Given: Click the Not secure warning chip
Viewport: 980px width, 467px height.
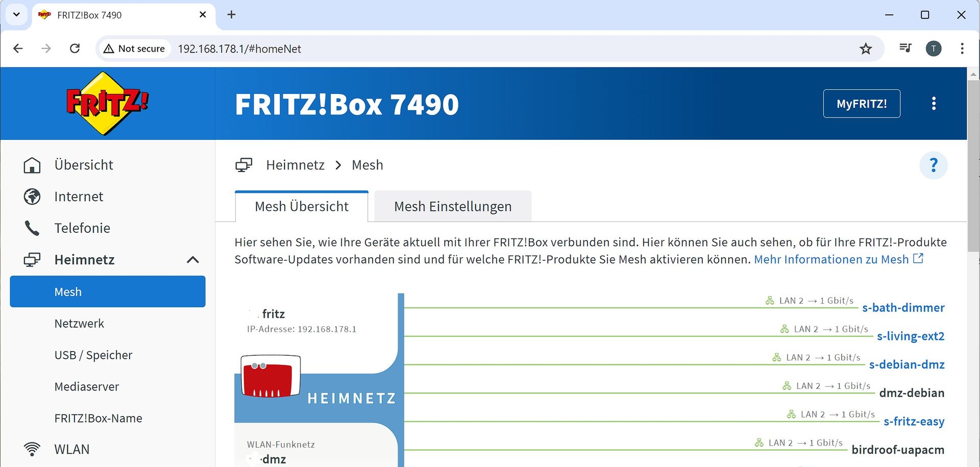Looking at the screenshot, I should pyautogui.click(x=134, y=48).
